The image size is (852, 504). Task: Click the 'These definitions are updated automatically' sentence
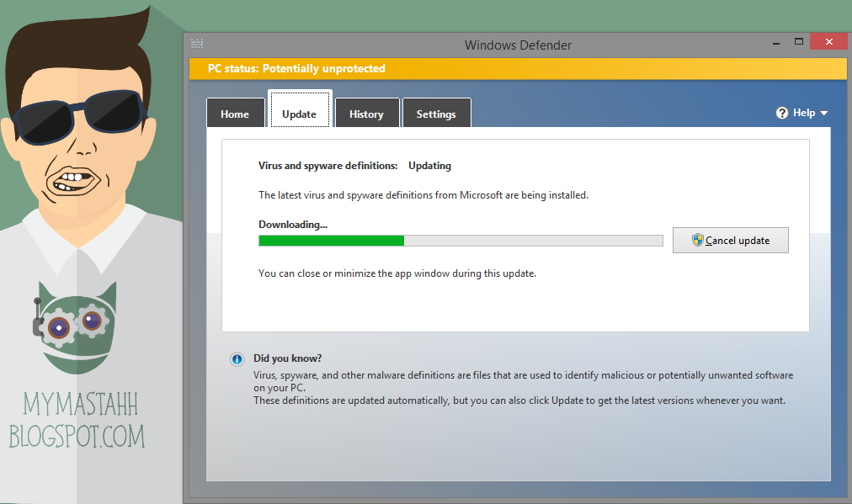pyautogui.click(x=519, y=401)
